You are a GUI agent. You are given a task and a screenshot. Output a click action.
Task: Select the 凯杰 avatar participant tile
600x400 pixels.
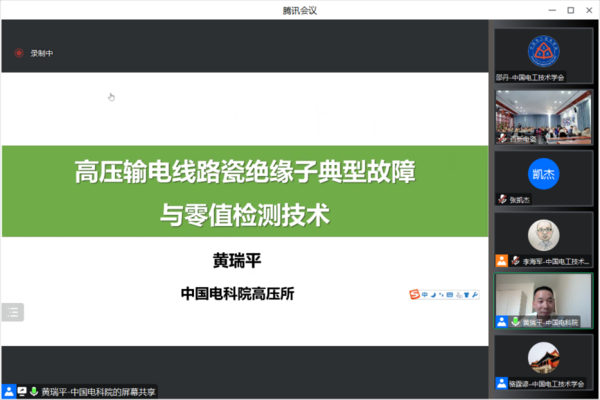544,177
